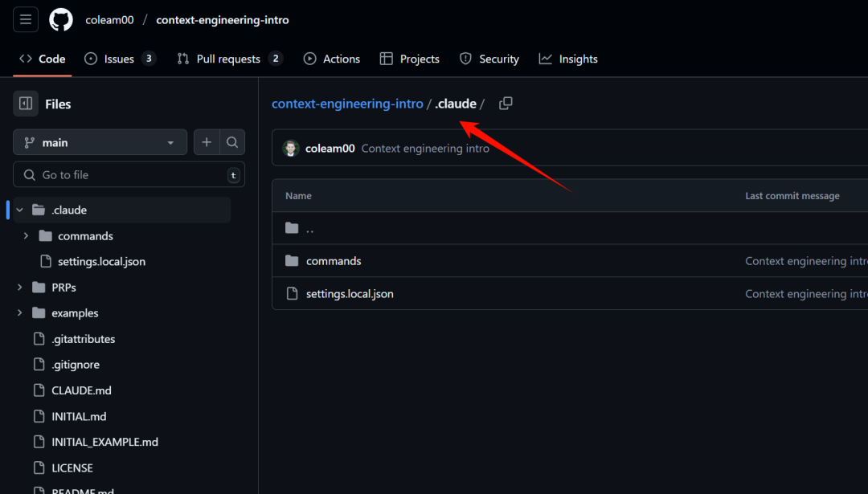Go to parent directory row
868x494 pixels.
(570, 228)
